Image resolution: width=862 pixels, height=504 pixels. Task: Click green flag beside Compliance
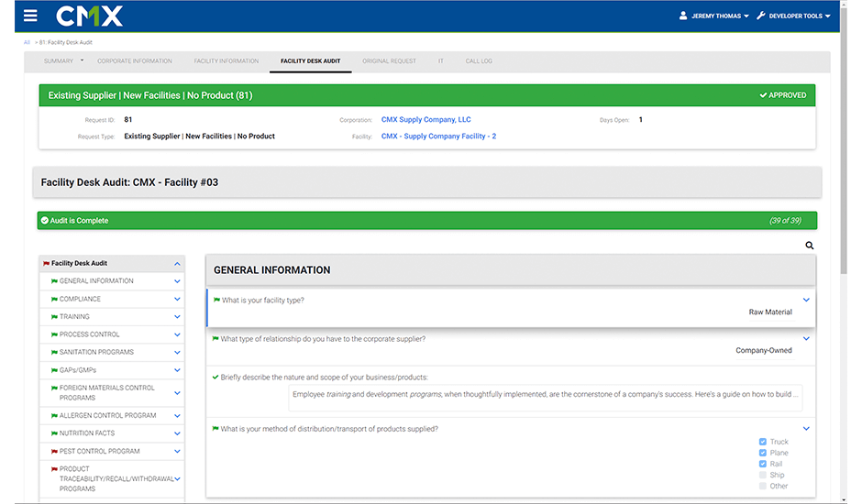coord(54,299)
